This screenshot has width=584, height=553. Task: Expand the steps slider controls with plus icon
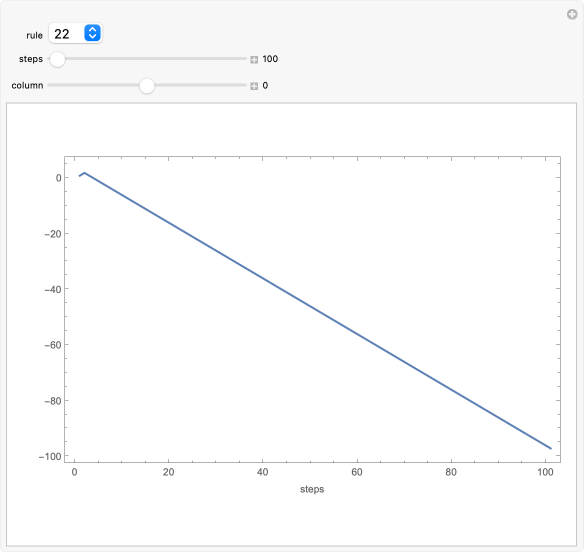pyautogui.click(x=254, y=60)
